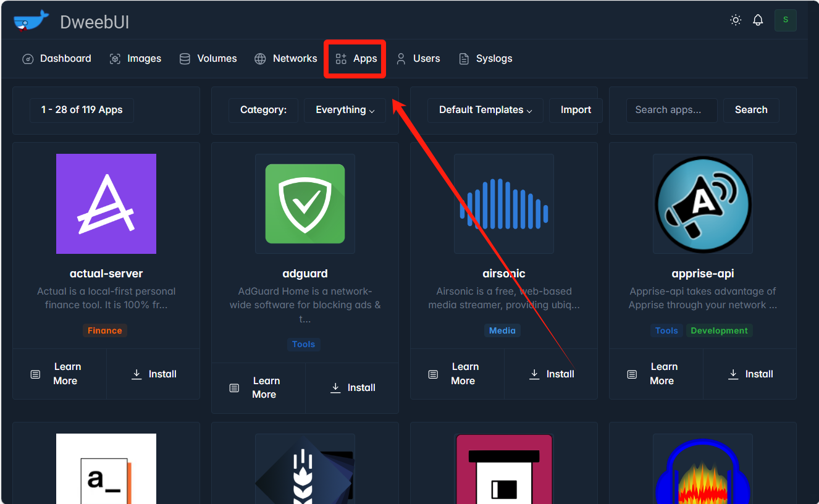This screenshot has width=819, height=504.
Task: Open Learn More for apprise-api
Action: pyautogui.click(x=655, y=374)
